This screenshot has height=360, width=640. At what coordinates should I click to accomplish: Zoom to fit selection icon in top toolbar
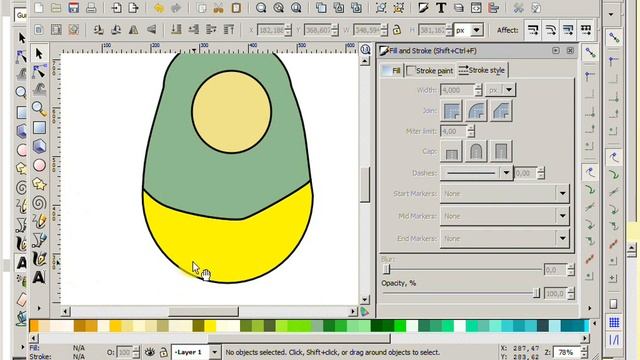coord(261,8)
